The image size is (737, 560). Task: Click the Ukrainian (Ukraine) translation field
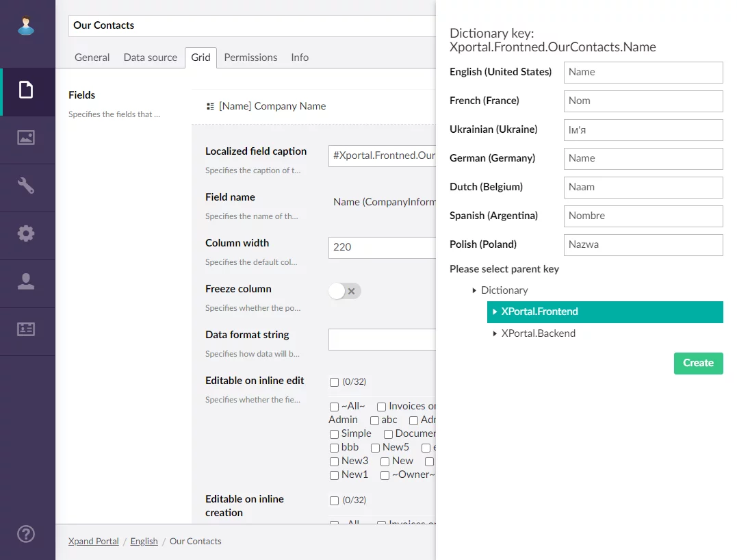click(x=643, y=130)
